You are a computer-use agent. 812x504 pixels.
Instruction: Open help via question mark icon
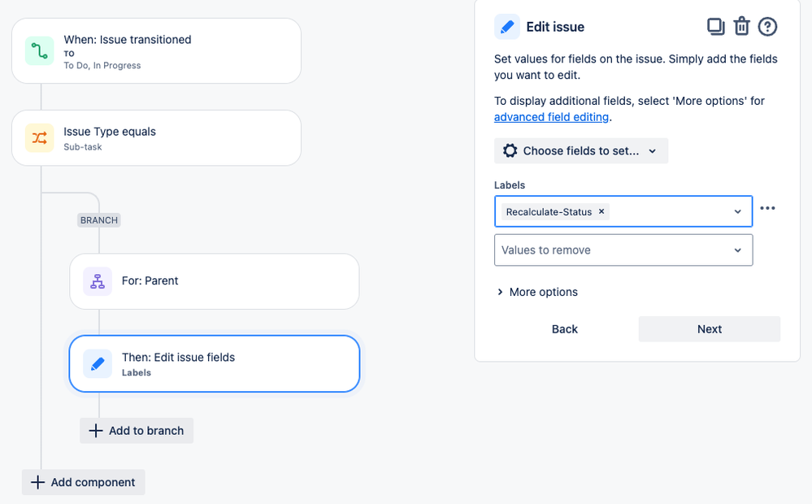767,26
